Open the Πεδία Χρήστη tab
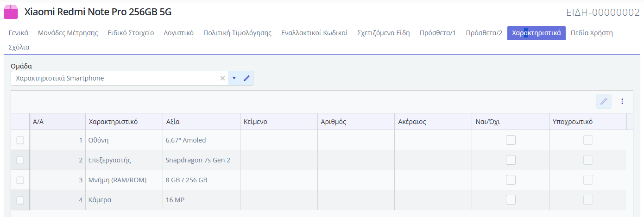Image resolution: width=644 pixels, height=217 pixels. tap(592, 33)
